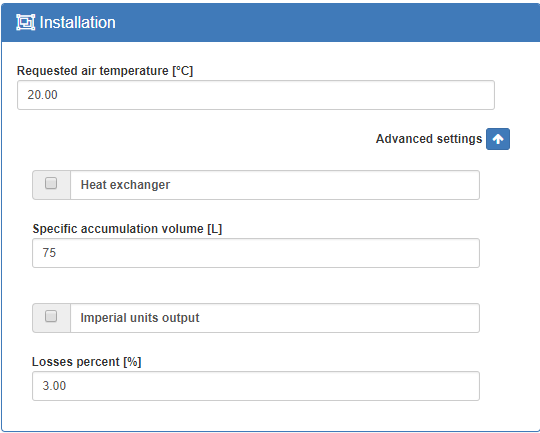Select the Losses percent input field
This screenshot has height=433, width=540.
(x=256, y=386)
